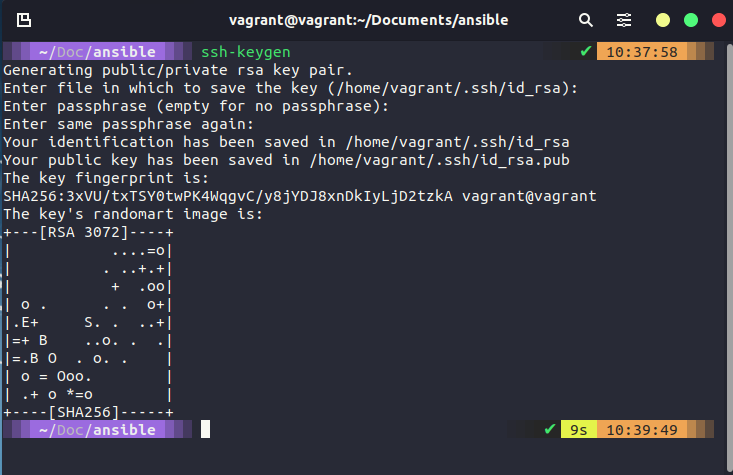Click the [SHA256] randomart footer
This screenshot has width=733, height=475.
[x=88, y=411]
